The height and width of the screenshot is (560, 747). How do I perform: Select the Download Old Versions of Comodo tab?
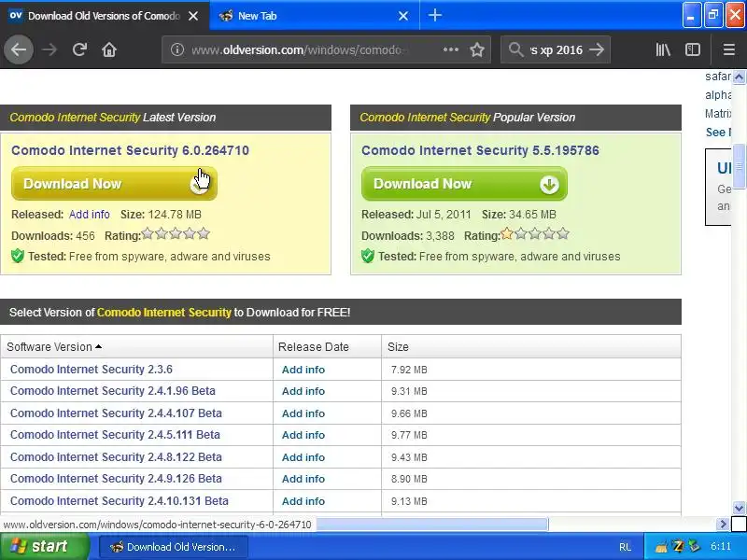[105, 16]
